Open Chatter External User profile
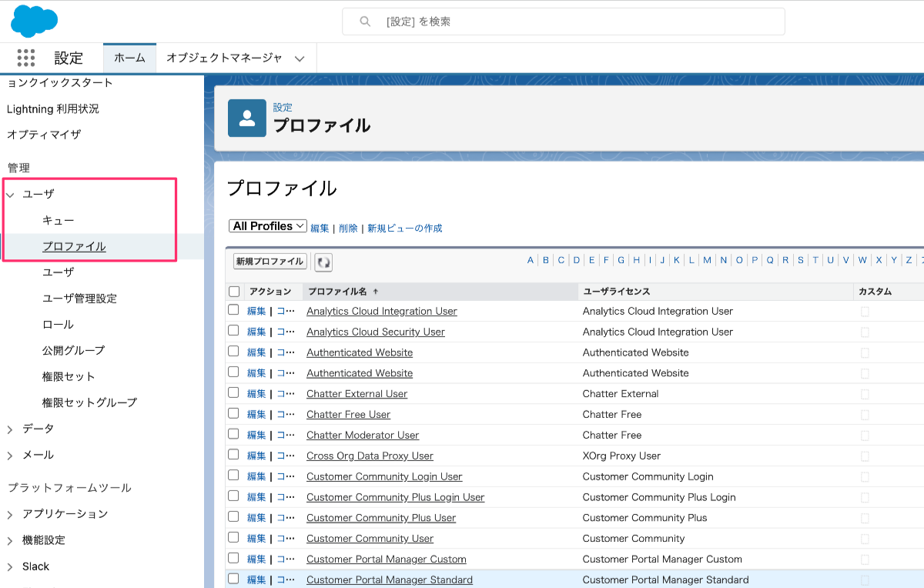 [357, 393]
